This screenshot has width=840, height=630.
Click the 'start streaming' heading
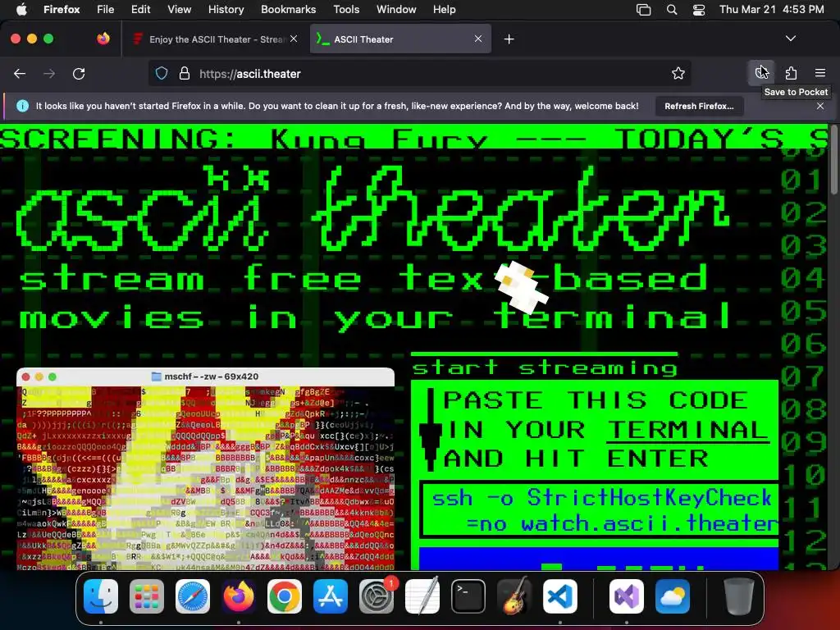pos(545,367)
